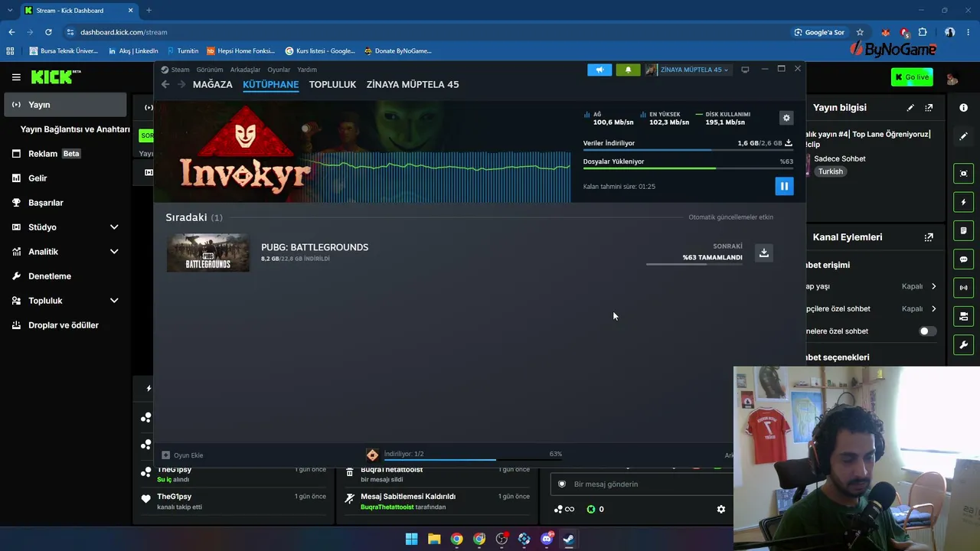Open Chrome extensions puzzle icon

pos(923,32)
